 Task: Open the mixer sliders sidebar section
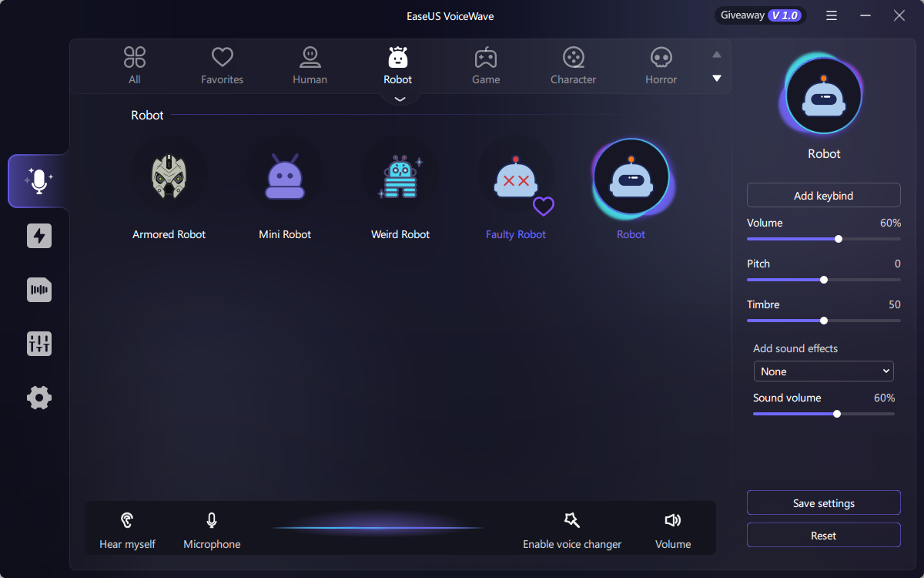[x=39, y=344]
